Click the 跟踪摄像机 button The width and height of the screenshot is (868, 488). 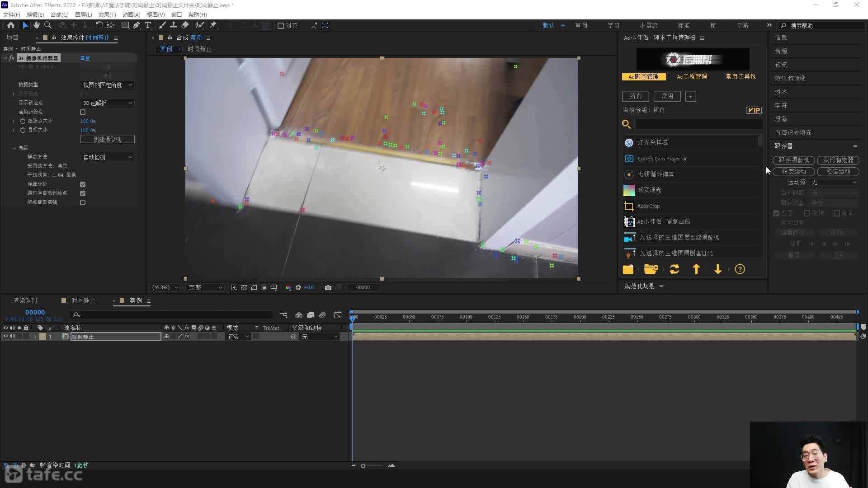click(x=794, y=160)
